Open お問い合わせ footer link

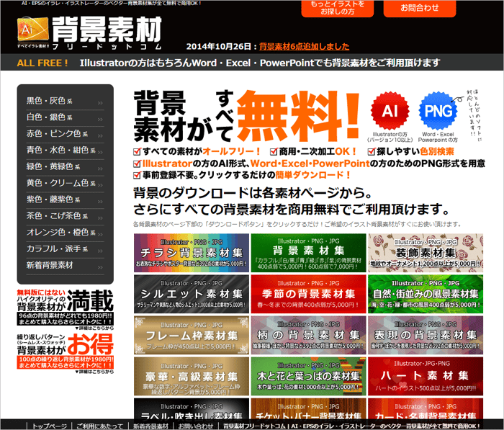[x=196, y=426]
